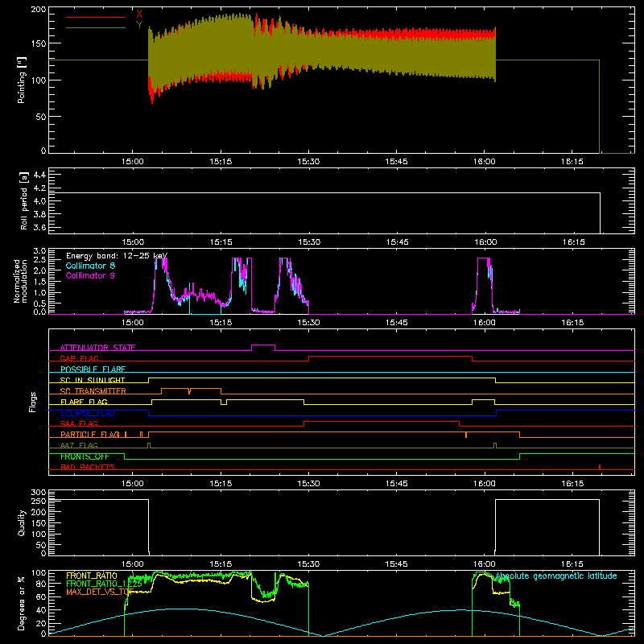The image size is (644, 644).
Task: Click the 200 tick on the Pointing axis
Action: point(39,10)
